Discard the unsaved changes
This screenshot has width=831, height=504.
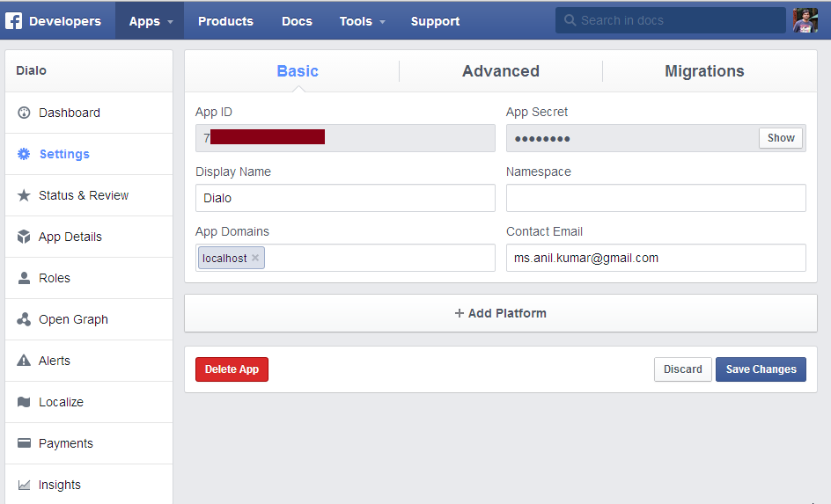(682, 369)
